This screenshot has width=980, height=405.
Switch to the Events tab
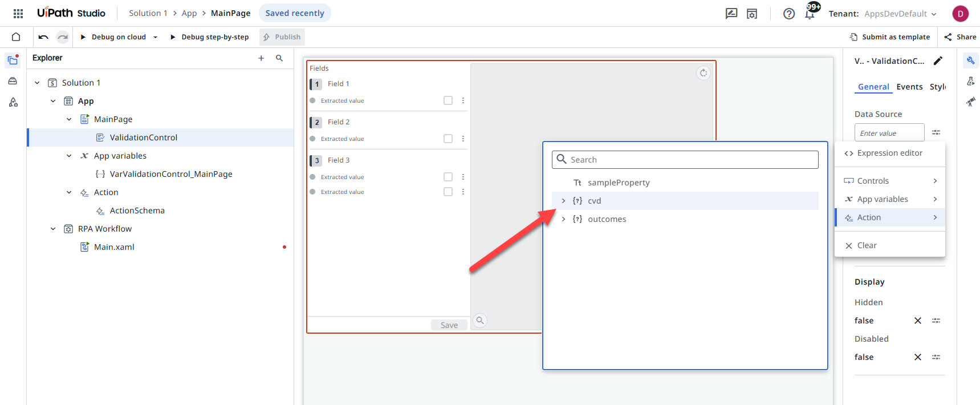909,87
